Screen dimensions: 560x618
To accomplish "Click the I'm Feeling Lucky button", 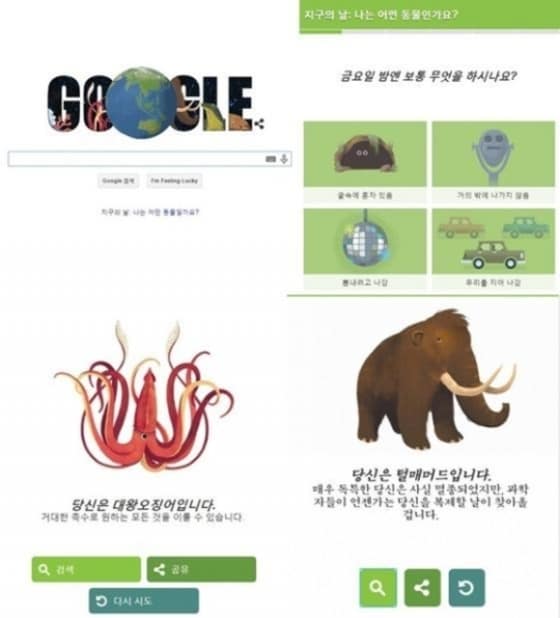I will pyautogui.click(x=174, y=181).
